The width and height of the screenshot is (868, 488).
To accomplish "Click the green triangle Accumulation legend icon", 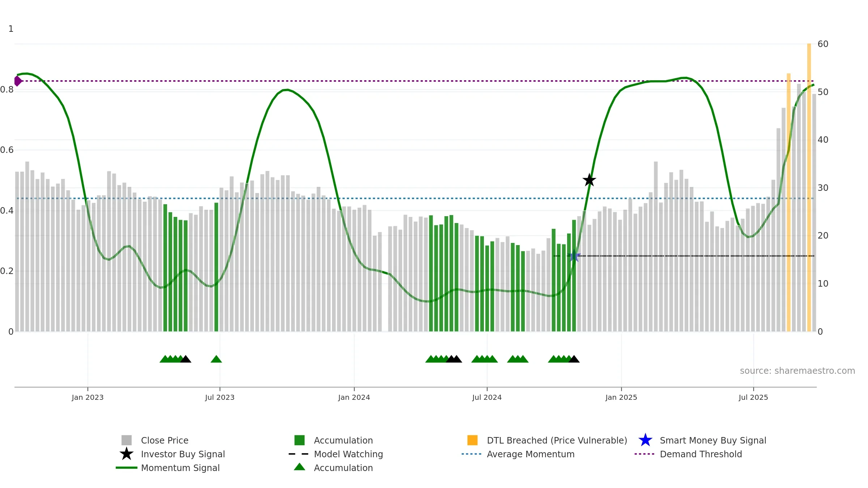I will [299, 467].
